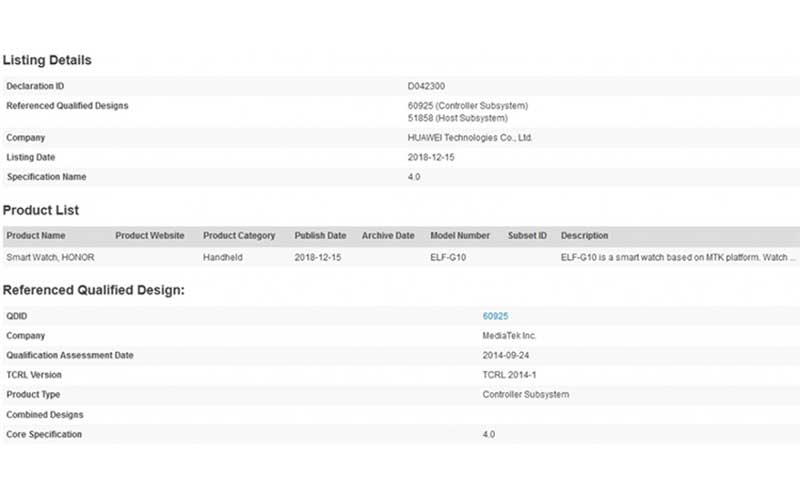Viewport: 800px width, 499px height.
Task: Click the Product Category column header
Action: (x=239, y=236)
